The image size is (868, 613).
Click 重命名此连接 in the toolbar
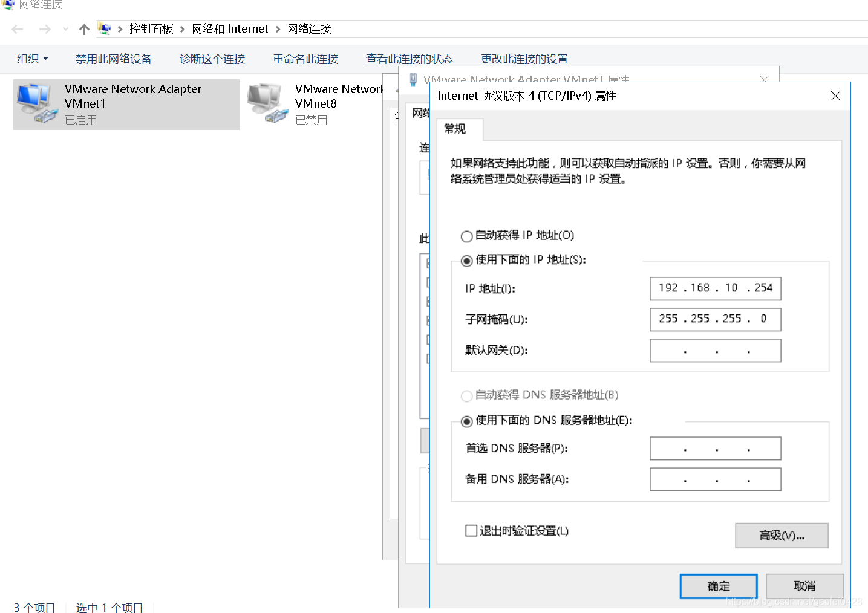(x=305, y=59)
